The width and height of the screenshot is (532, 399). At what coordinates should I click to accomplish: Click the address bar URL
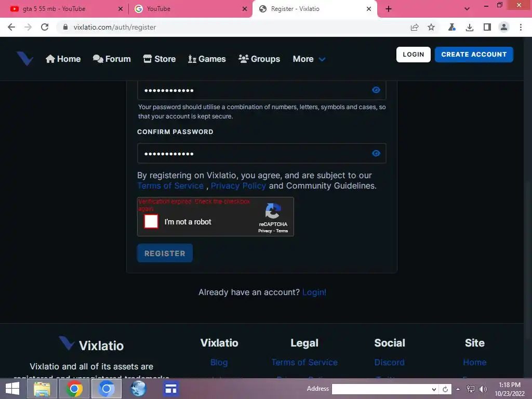pos(115,27)
